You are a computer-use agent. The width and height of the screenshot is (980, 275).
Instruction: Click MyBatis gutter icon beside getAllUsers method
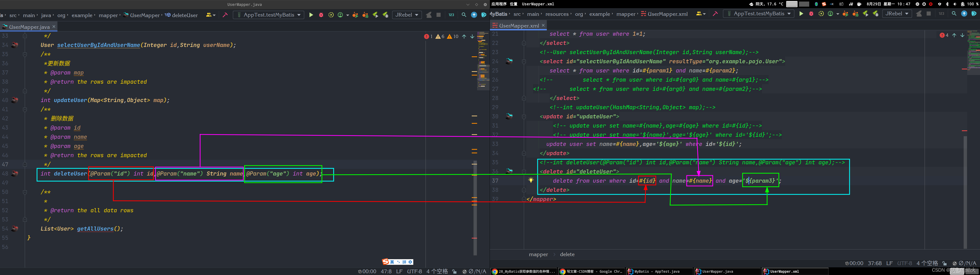click(15, 229)
